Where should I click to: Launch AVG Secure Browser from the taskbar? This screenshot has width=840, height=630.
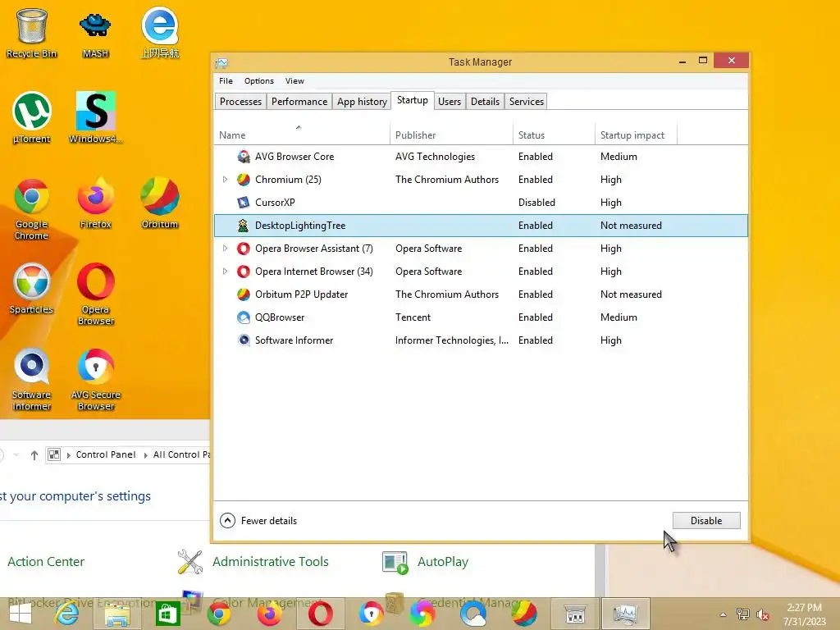(x=371, y=614)
